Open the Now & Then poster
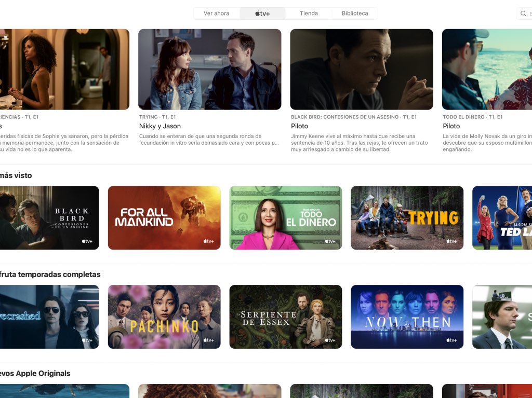The width and height of the screenshot is (532, 398). [x=407, y=317]
